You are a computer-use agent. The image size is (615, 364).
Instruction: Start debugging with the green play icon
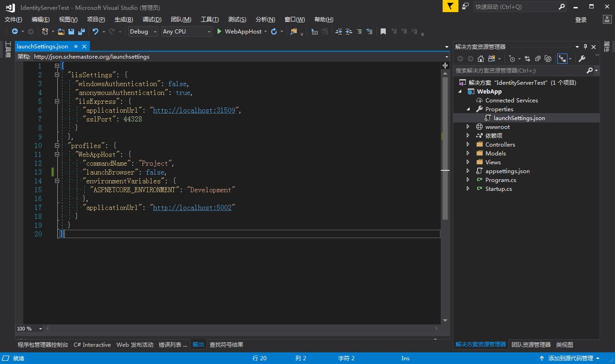[219, 32]
